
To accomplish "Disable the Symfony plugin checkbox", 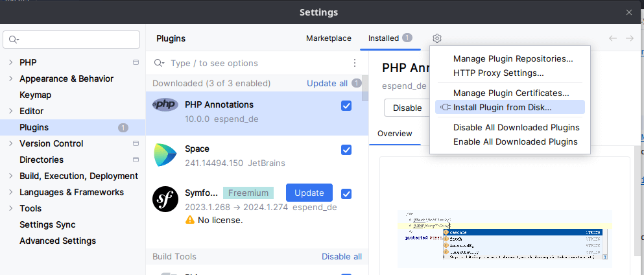I will click(x=346, y=193).
